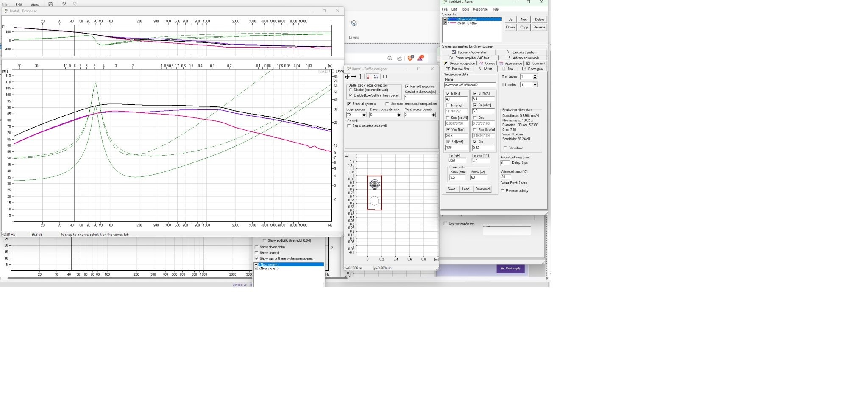Open the Power amplifier / AC-bass tab
This screenshot has height=411, width=868.
(470, 58)
